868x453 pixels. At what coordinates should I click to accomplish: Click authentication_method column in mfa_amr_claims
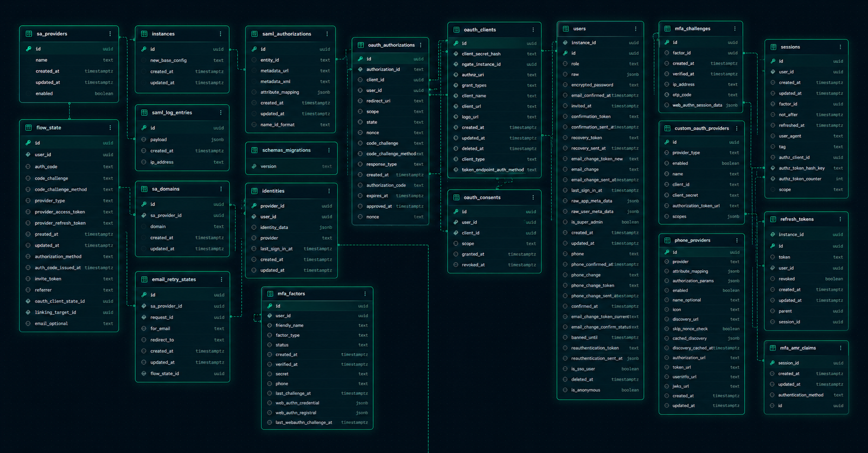tap(807, 395)
